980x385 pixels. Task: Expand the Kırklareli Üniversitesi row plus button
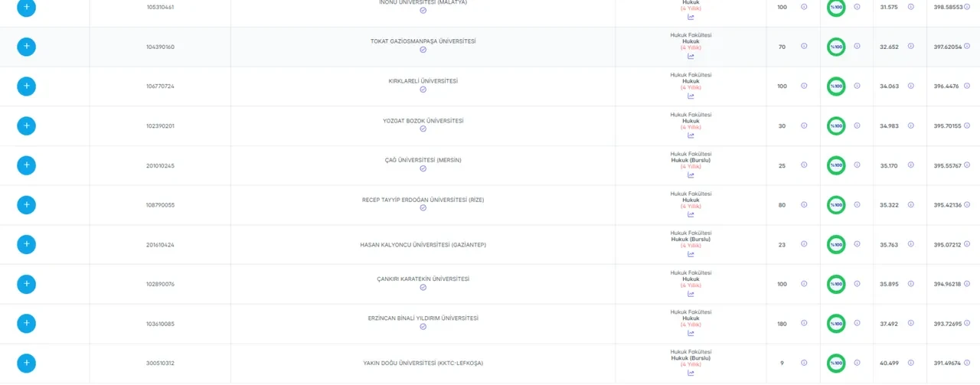coord(26,86)
